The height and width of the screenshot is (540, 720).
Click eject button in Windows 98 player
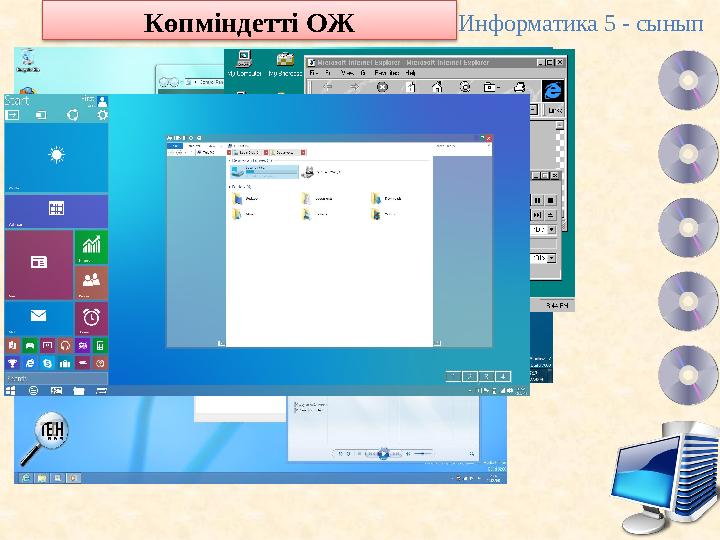click(x=550, y=215)
